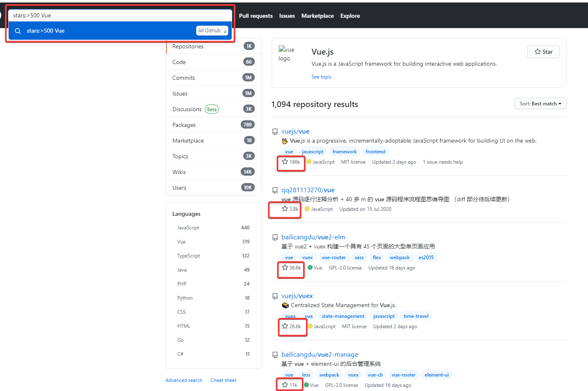Filter by JavaScript language
This screenshot has height=391, width=588.
(213, 228)
